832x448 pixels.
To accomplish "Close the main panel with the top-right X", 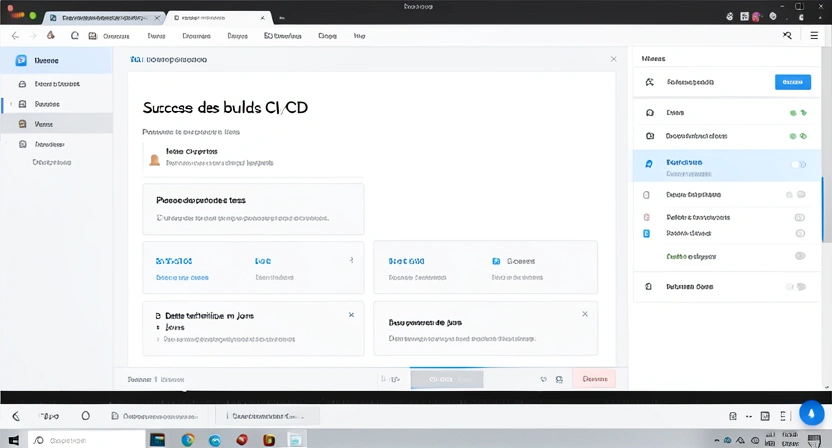I will (613, 59).
